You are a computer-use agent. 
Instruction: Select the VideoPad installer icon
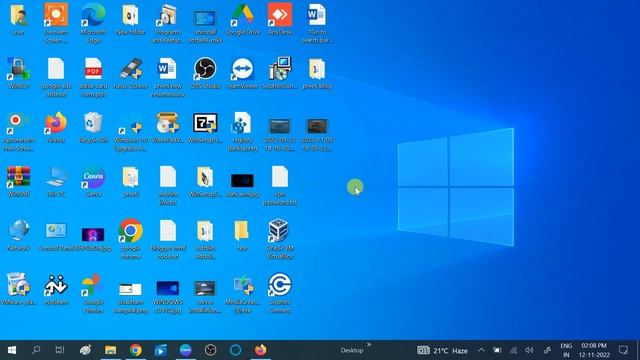(168, 127)
